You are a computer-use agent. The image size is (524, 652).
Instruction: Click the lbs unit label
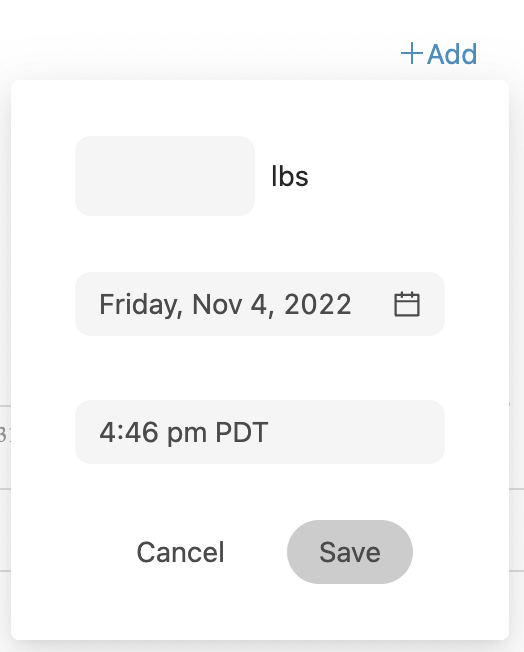point(289,176)
